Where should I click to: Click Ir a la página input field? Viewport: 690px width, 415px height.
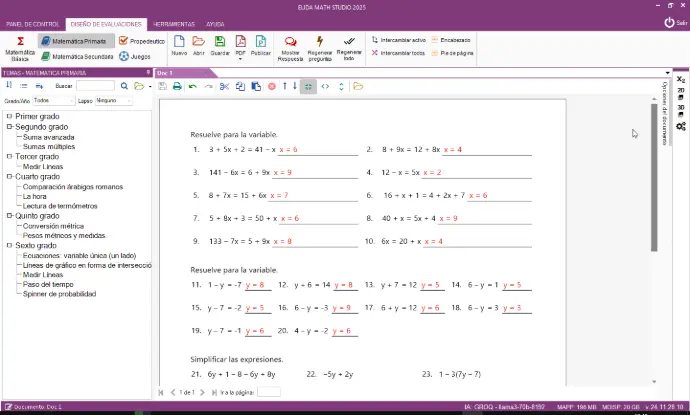click(269, 392)
